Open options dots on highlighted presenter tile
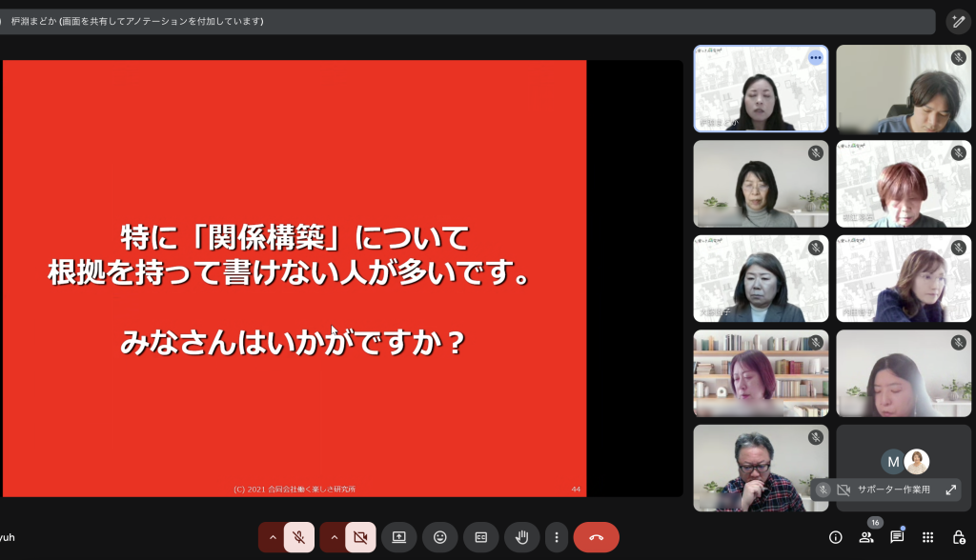976x560 pixels. point(815,58)
